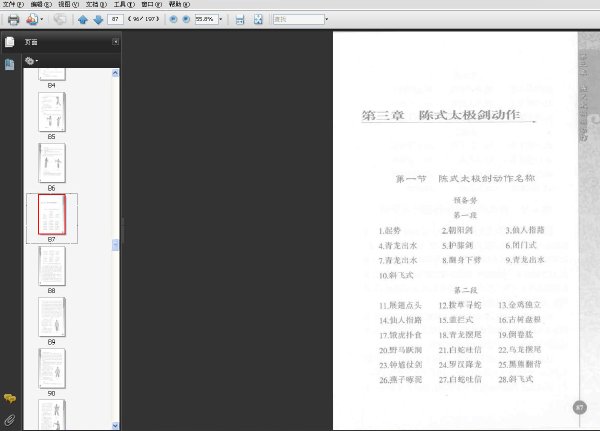600x431 pixels.
Task: Click the text 5.护膝剑
Action: 457,245
